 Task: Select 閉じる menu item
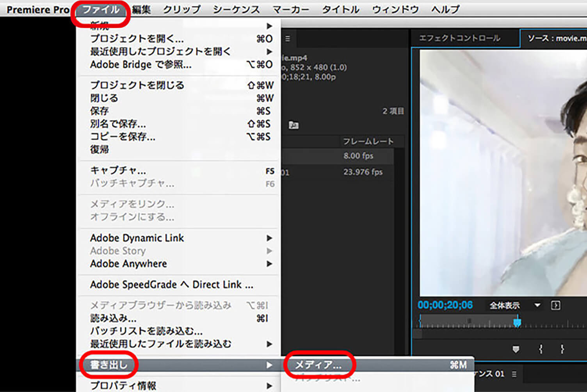click(178, 98)
